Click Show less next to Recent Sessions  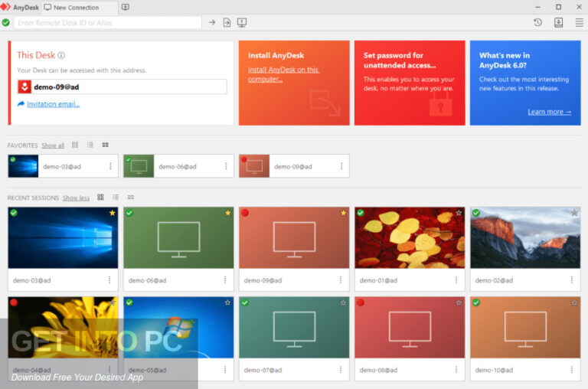(x=76, y=198)
